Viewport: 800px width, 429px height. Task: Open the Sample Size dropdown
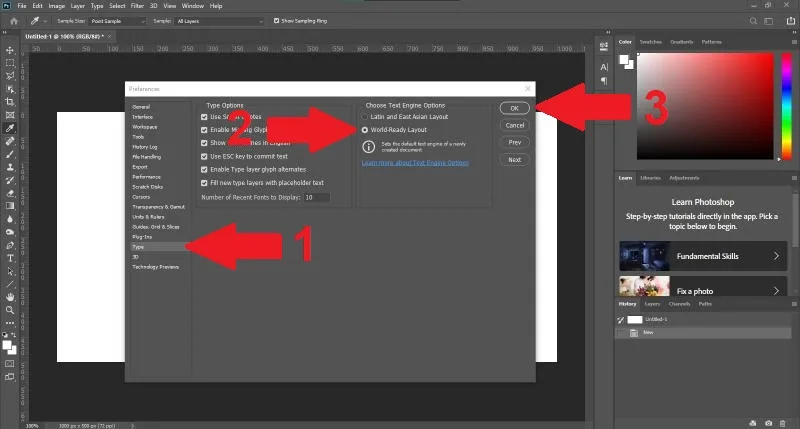[118, 21]
